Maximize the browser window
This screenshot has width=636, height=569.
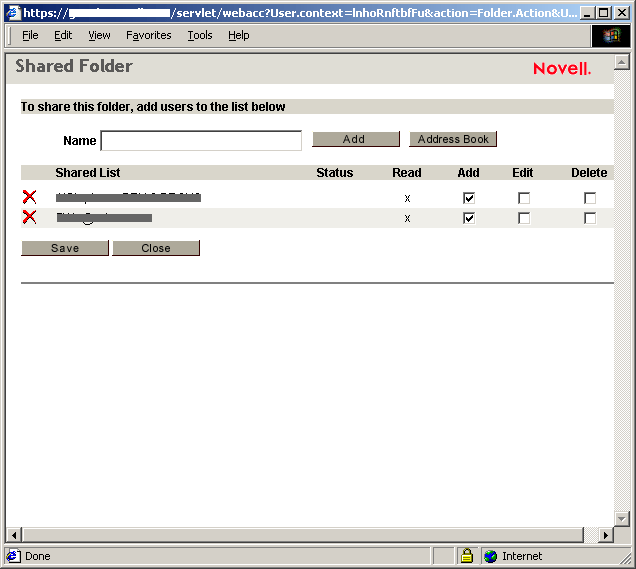tap(604, 13)
